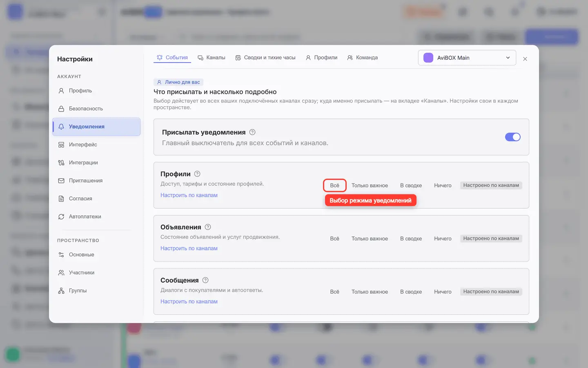Click the hierarchy icon beside Группы
Viewport: 588px width, 368px height.
pos(61,291)
